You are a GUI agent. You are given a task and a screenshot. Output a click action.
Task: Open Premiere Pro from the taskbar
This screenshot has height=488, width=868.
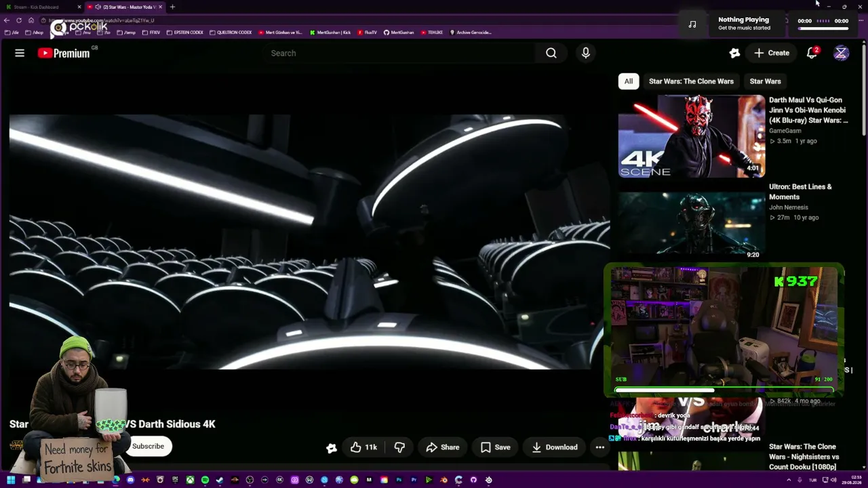pyautogui.click(x=414, y=480)
